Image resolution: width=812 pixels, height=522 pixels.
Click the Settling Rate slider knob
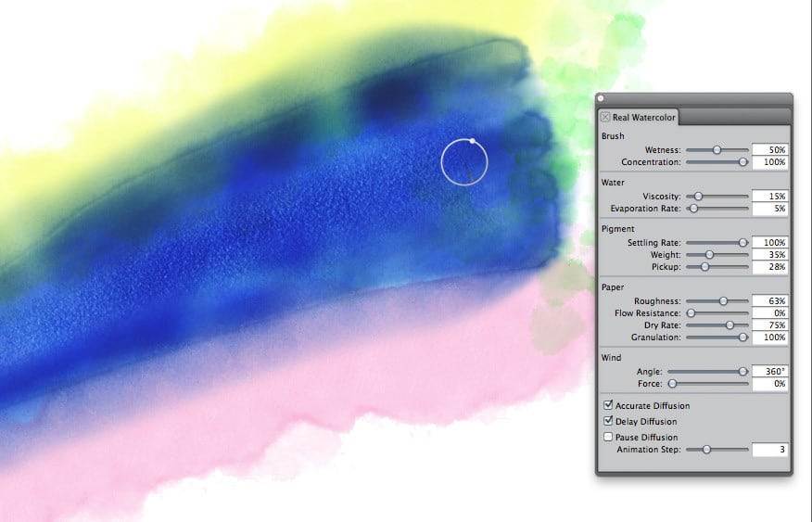click(x=742, y=242)
